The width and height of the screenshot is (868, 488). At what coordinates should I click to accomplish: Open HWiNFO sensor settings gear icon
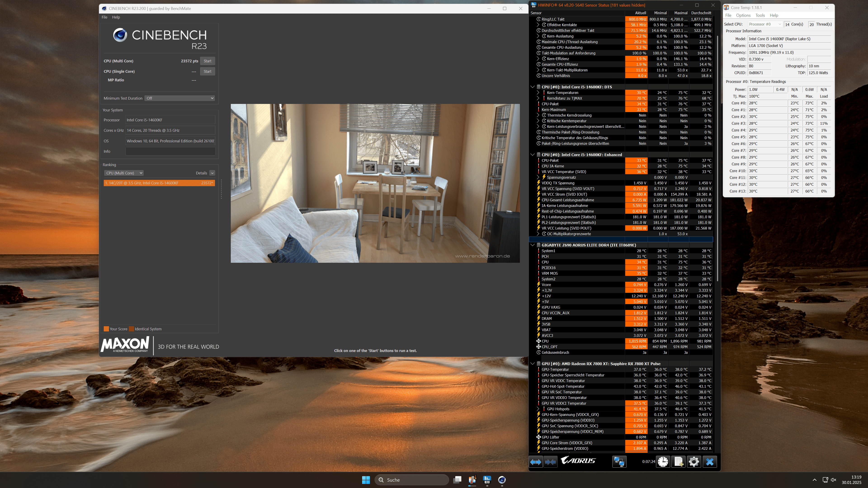click(693, 462)
